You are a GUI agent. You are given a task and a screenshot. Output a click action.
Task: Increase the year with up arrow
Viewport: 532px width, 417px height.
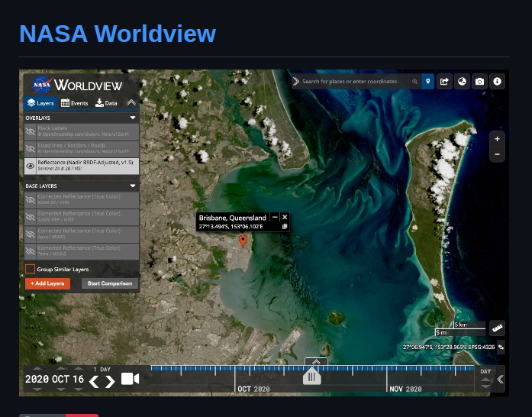pyautogui.click(x=37, y=368)
